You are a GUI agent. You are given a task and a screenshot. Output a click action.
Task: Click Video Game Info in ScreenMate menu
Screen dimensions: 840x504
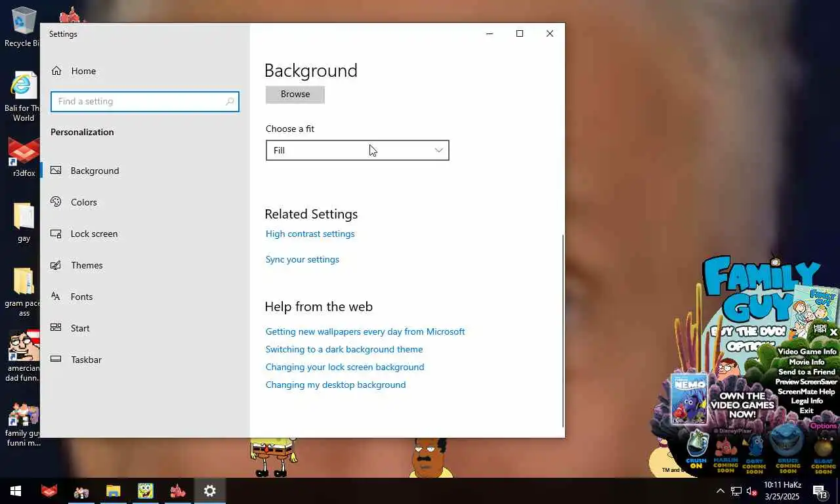(x=807, y=352)
